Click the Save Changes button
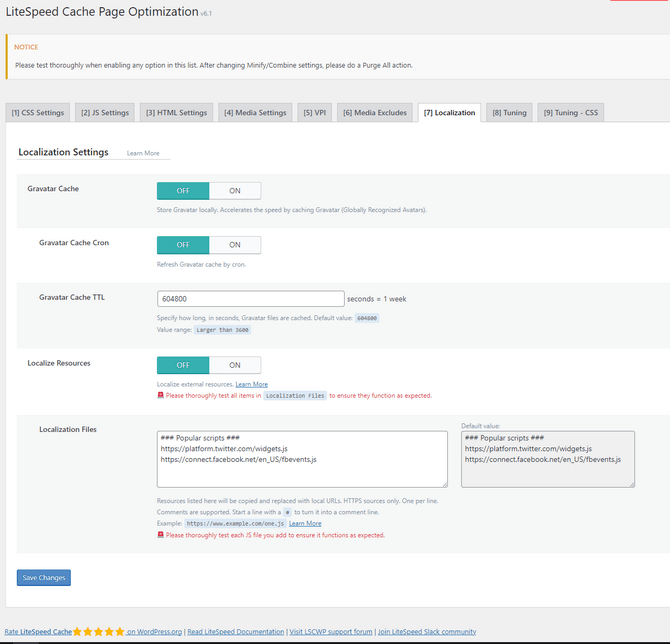 click(x=44, y=577)
